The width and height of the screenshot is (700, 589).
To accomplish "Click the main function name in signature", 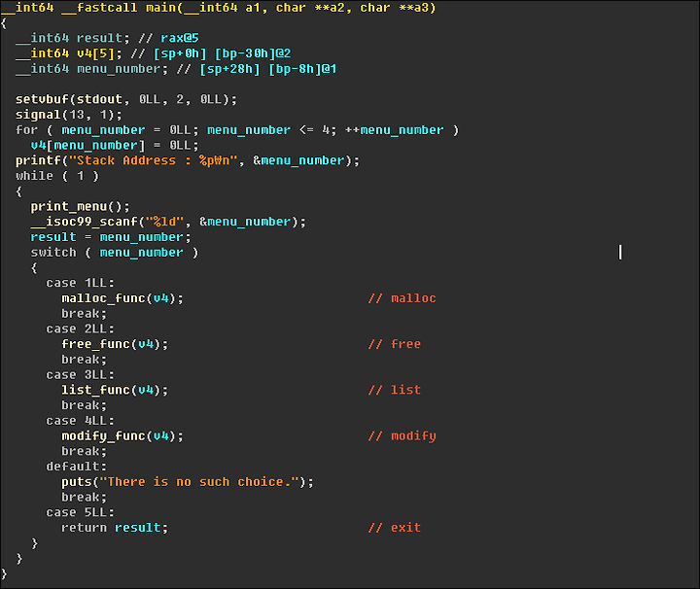I will [x=161, y=8].
